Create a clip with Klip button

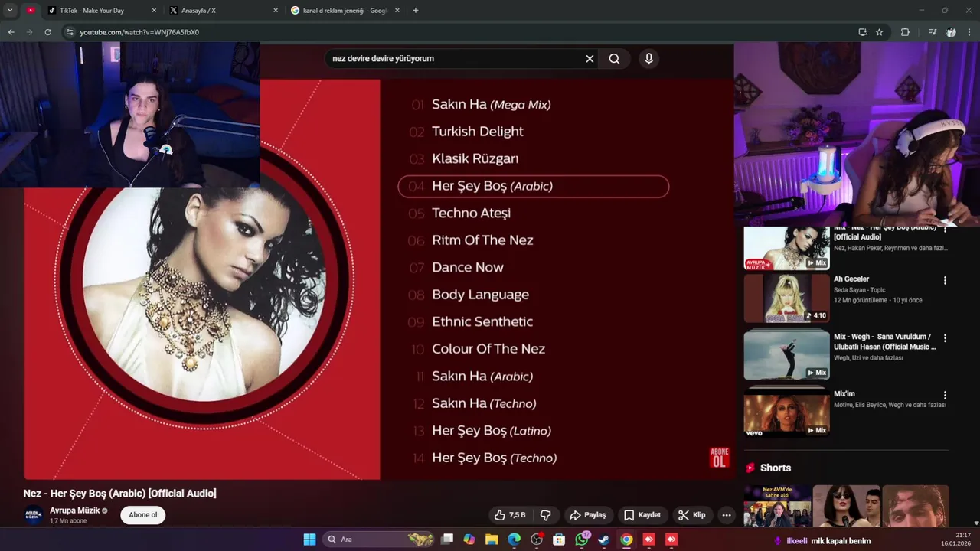[691, 515]
